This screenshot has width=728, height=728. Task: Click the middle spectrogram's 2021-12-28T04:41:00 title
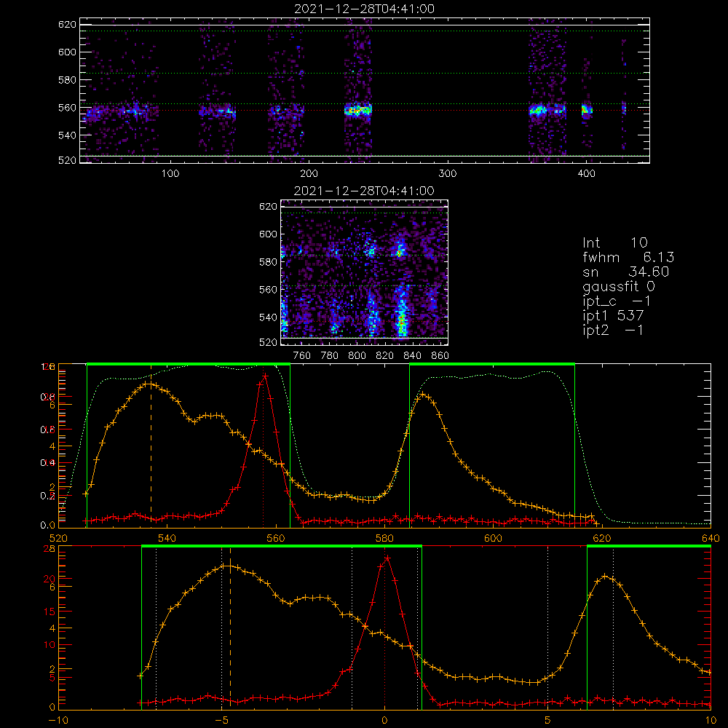pos(365,191)
